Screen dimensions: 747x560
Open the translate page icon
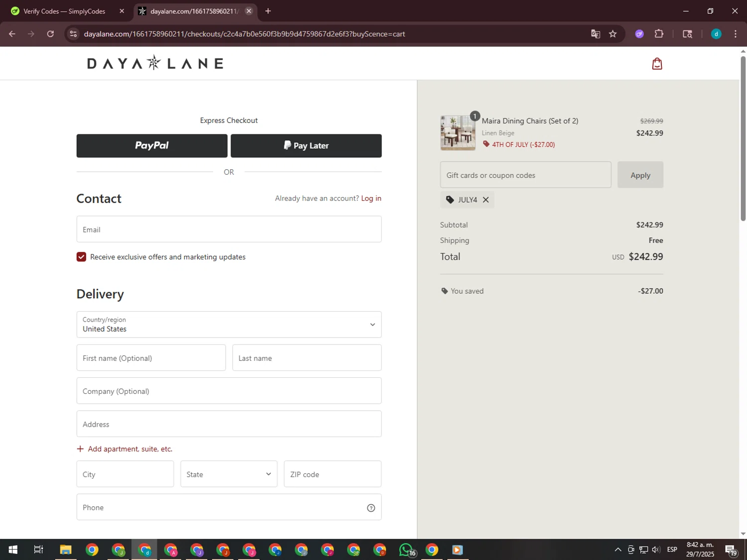(595, 34)
